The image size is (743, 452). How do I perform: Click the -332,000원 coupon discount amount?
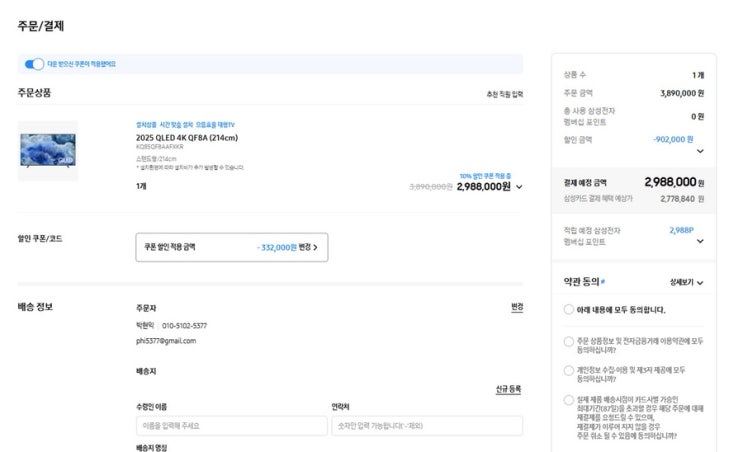(276, 246)
